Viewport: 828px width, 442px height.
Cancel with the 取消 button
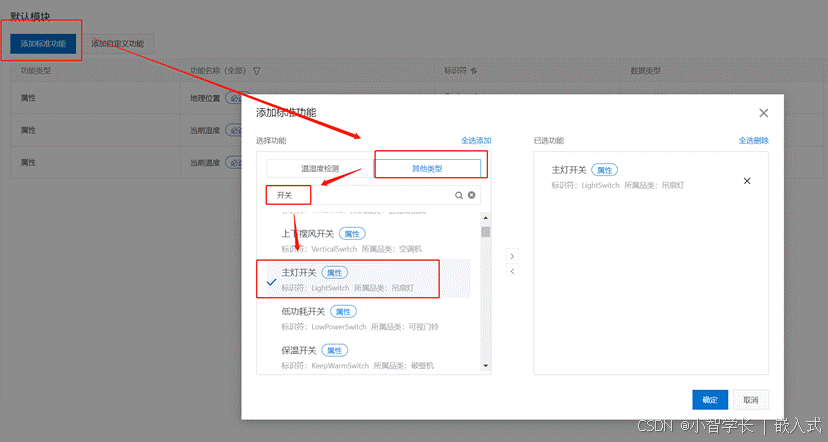(x=751, y=400)
